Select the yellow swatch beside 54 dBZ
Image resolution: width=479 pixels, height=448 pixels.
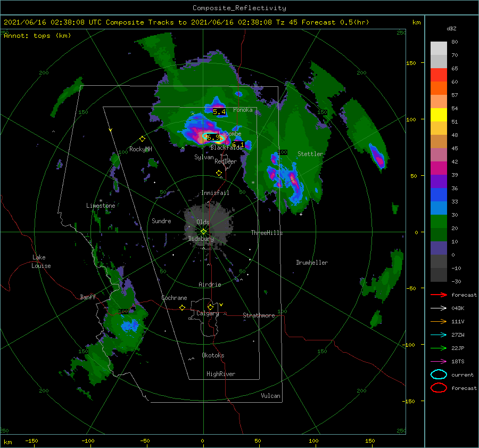(x=439, y=115)
